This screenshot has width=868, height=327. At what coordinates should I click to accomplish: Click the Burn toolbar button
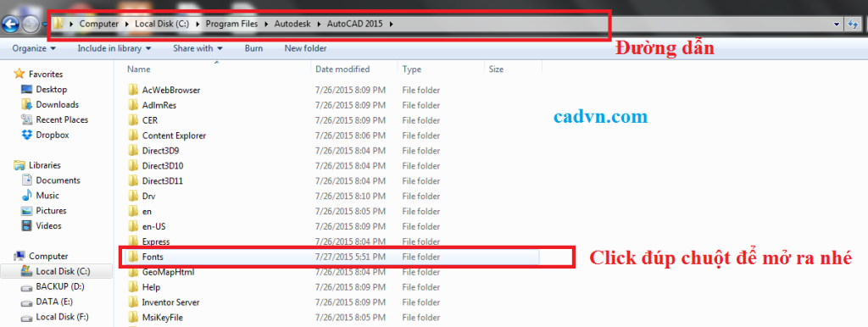pos(253,48)
